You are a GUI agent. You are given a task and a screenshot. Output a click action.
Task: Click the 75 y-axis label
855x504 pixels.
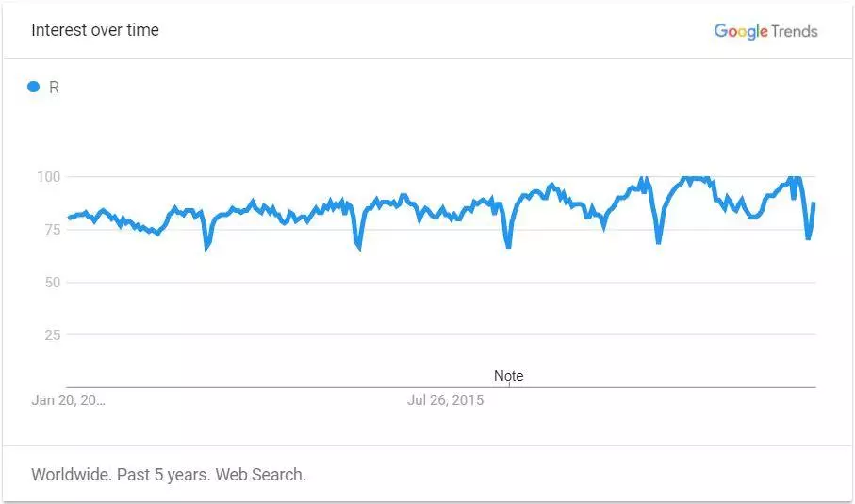click(53, 229)
